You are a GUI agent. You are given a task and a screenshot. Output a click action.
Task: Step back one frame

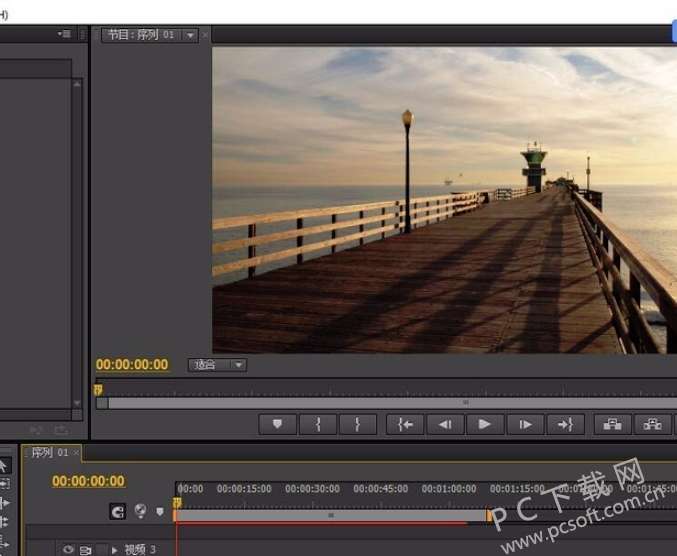click(445, 424)
